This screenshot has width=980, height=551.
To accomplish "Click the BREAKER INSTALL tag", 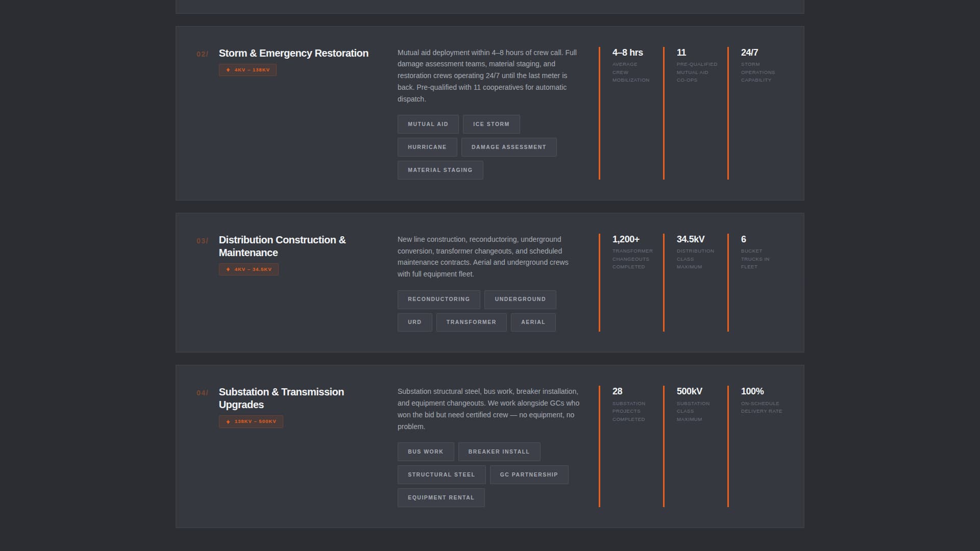I will (x=499, y=452).
